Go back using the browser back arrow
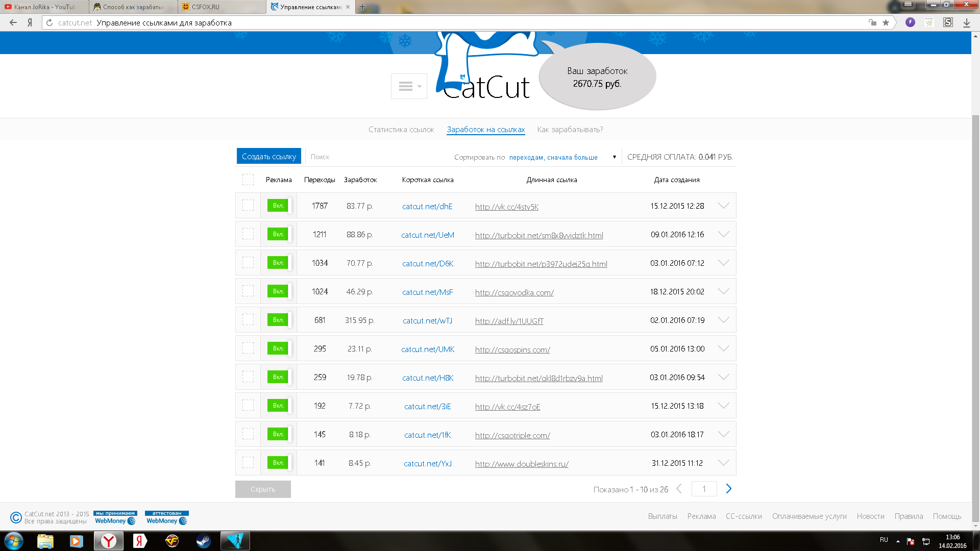The width and height of the screenshot is (980, 551). coord(13,22)
